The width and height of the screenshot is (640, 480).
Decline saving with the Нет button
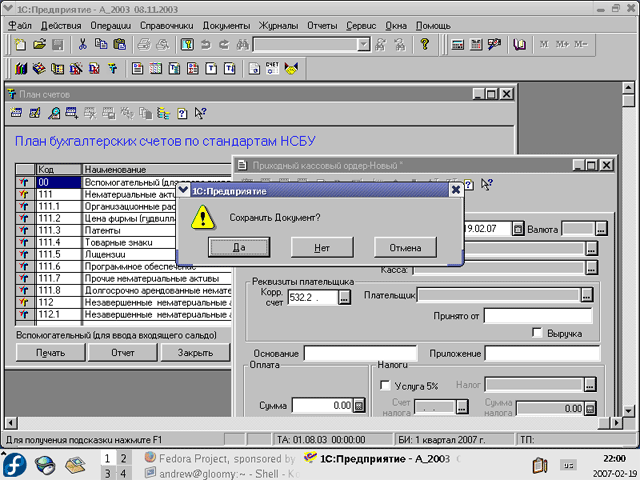click(322, 247)
